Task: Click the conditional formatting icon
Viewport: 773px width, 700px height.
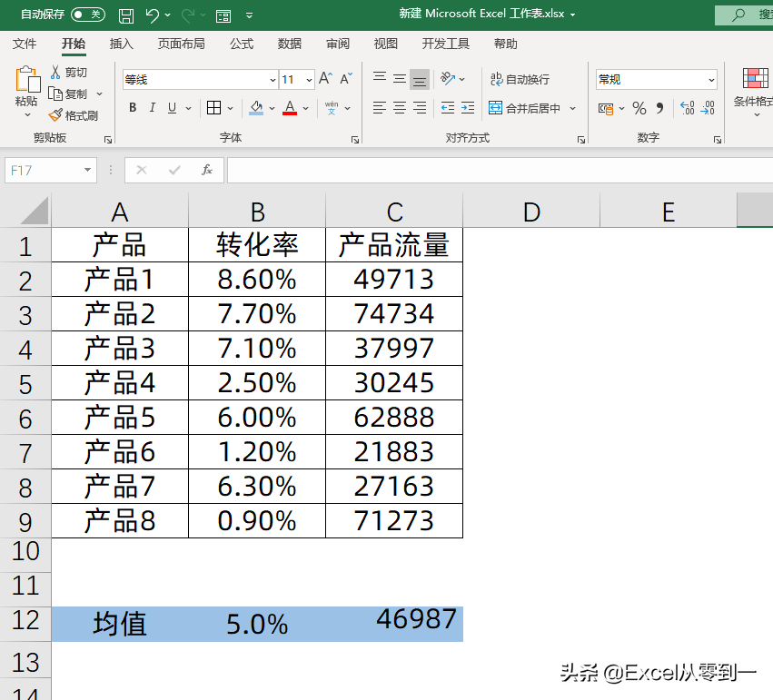Action: click(755, 79)
